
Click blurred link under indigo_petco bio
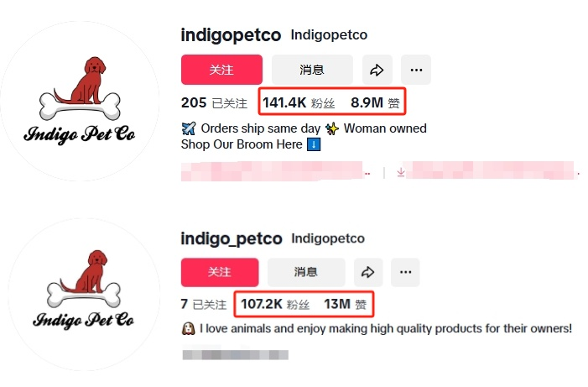235,355
